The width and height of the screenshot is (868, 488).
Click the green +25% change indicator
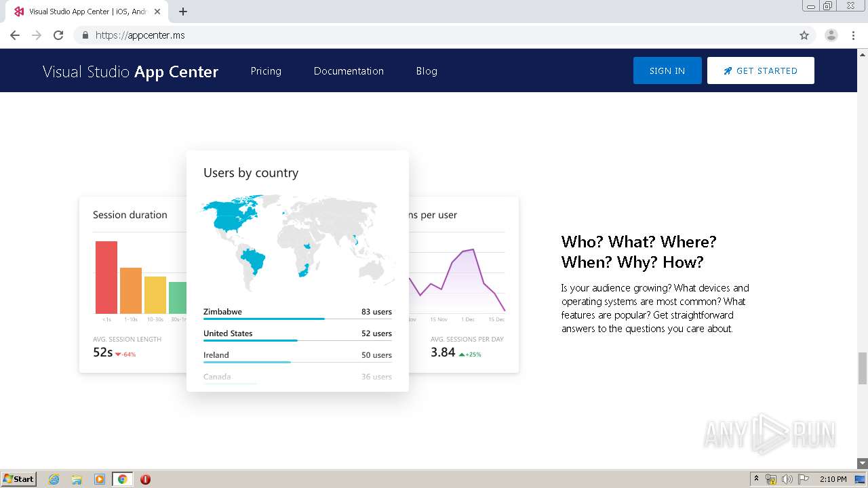470,354
